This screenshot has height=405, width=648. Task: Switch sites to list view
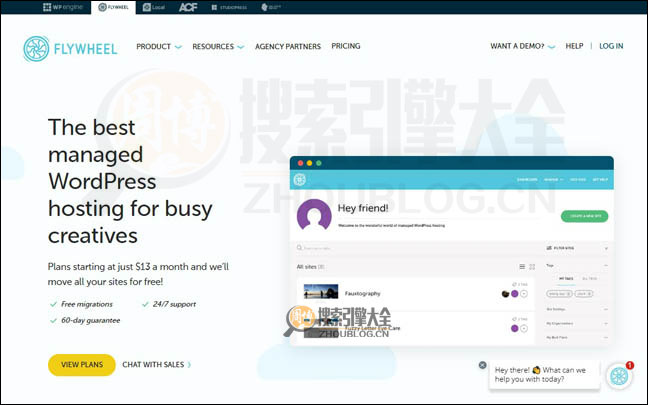[x=522, y=267]
